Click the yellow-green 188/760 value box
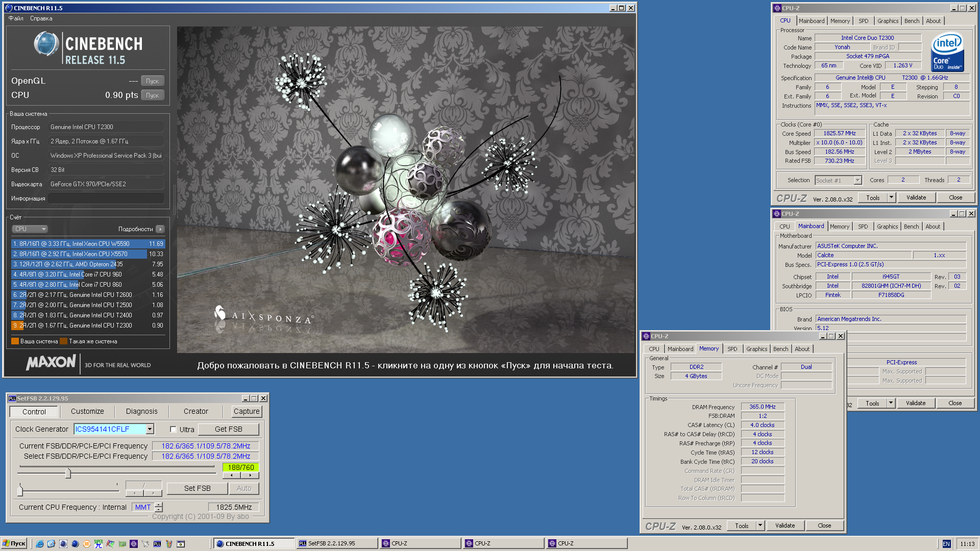Viewport: 980px width, 551px height. click(x=241, y=467)
